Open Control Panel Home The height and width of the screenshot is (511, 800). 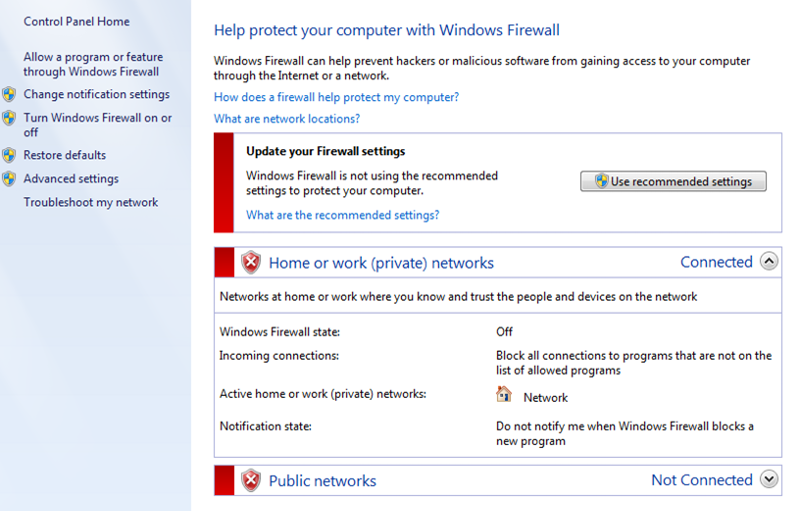[77, 21]
